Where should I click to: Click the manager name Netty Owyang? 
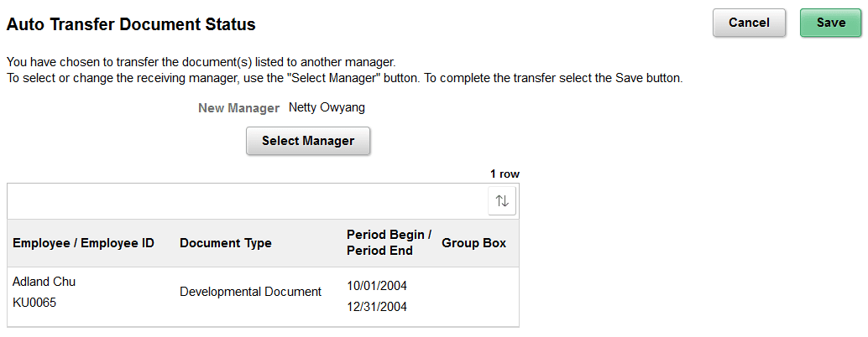pyautogui.click(x=327, y=107)
